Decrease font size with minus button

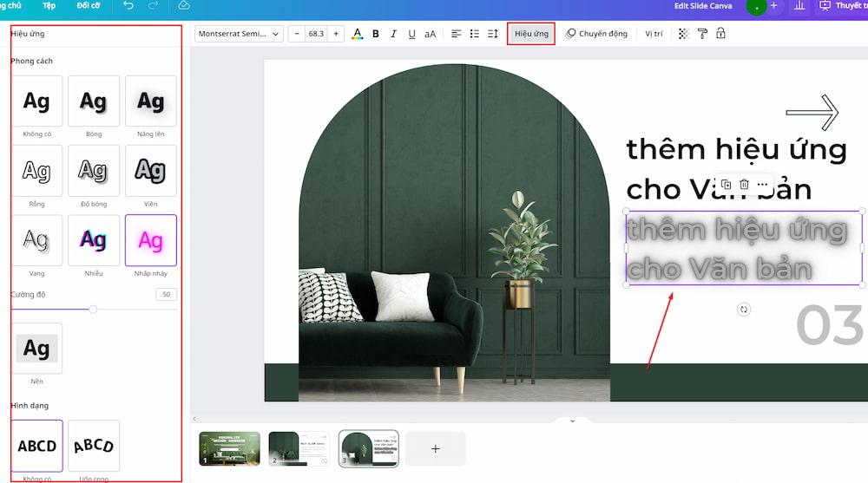[x=297, y=34]
